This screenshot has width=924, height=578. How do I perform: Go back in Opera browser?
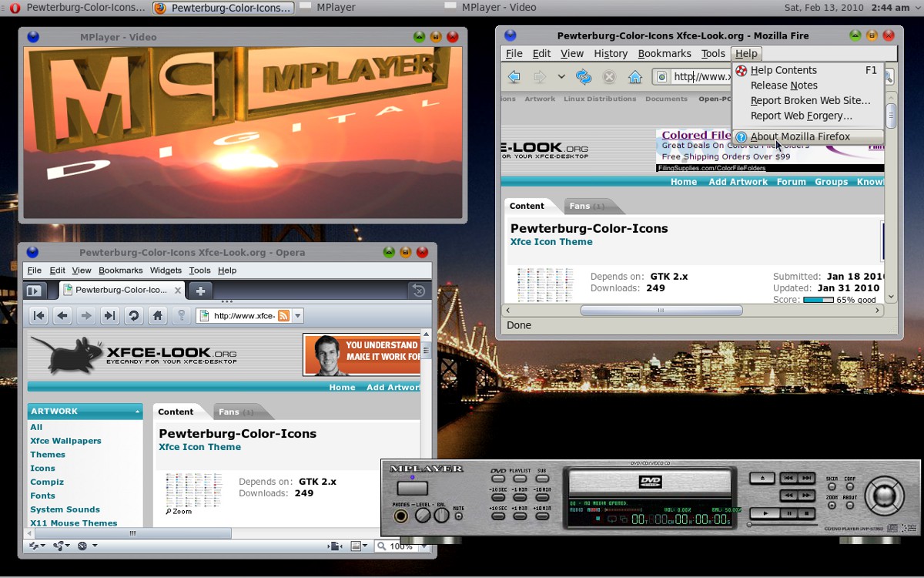pyautogui.click(x=63, y=315)
